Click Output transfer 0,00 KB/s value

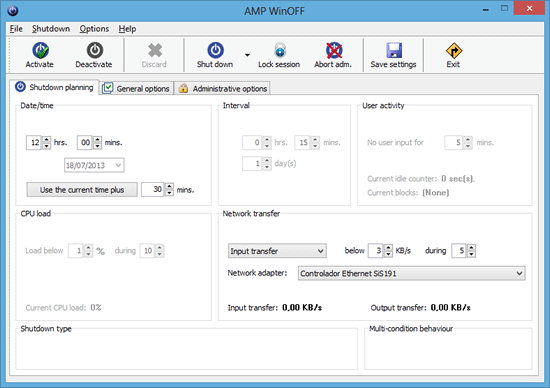pos(450,308)
